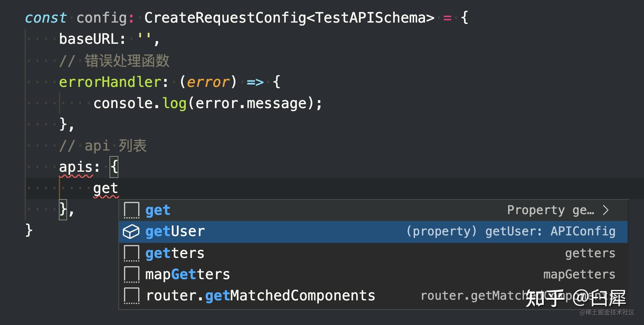Click the snippet icon beside the "get" suggestion
Image resolution: width=644 pixels, height=325 pixels.
point(131,210)
